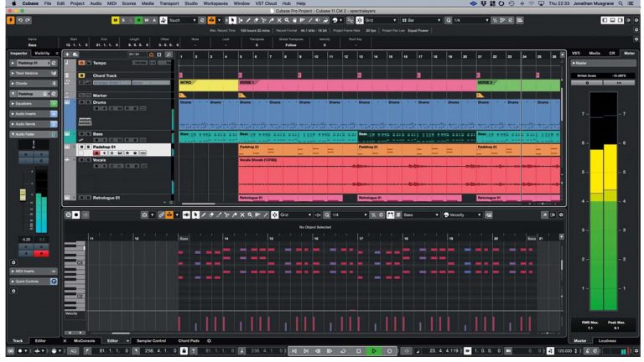Click the monitor button on Padshop 01 track
The image size is (644, 362).
(x=104, y=153)
